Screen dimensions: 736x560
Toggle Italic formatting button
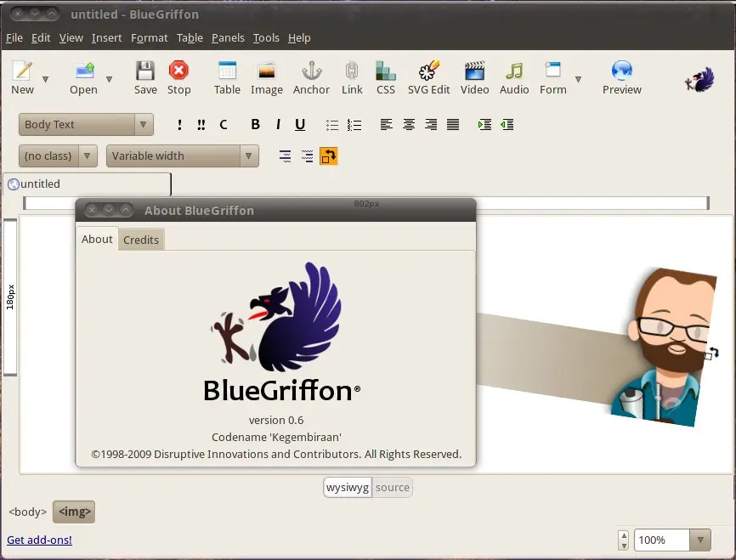[x=278, y=125]
